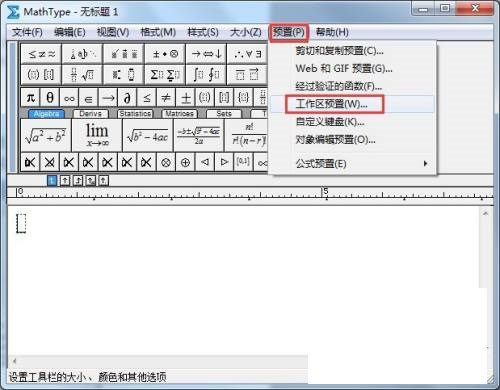Insert the left triangle symbol ◁
500x390 pixels.
(204, 162)
